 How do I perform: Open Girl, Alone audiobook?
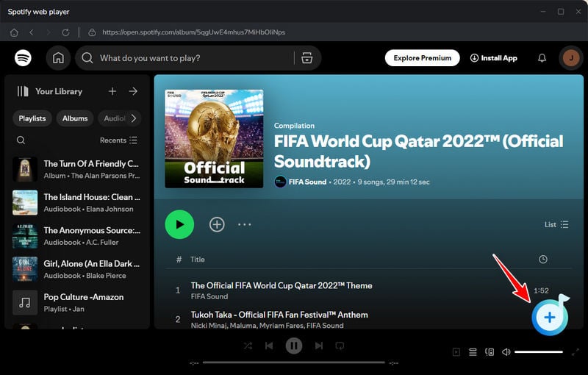point(77,269)
